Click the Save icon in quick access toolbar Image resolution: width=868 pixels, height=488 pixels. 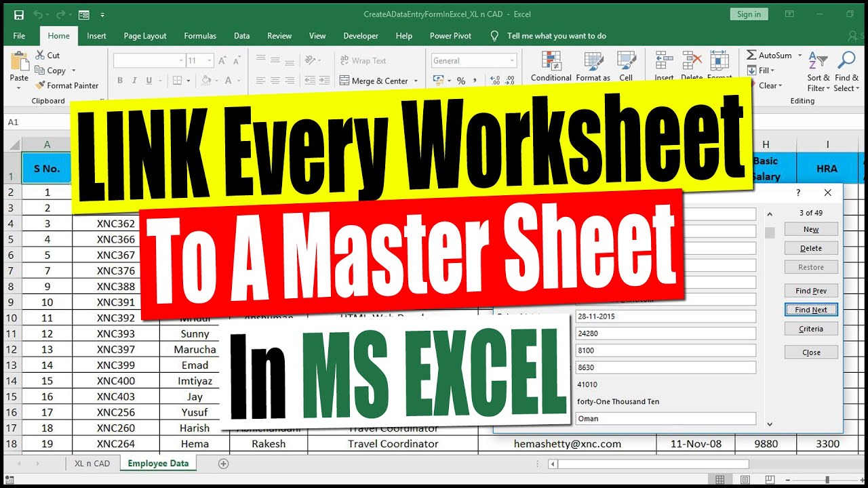pyautogui.click(x=18, y=14)
